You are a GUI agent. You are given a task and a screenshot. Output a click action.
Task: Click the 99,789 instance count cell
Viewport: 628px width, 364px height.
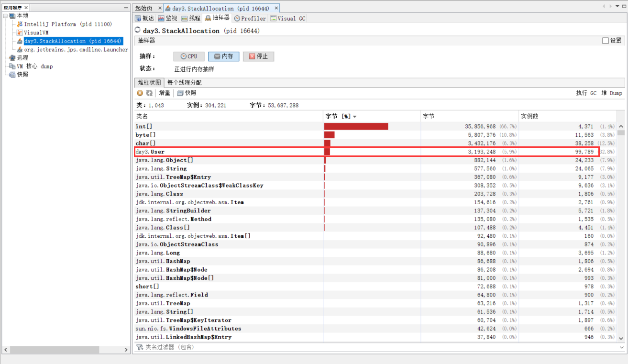coord(584,152)
